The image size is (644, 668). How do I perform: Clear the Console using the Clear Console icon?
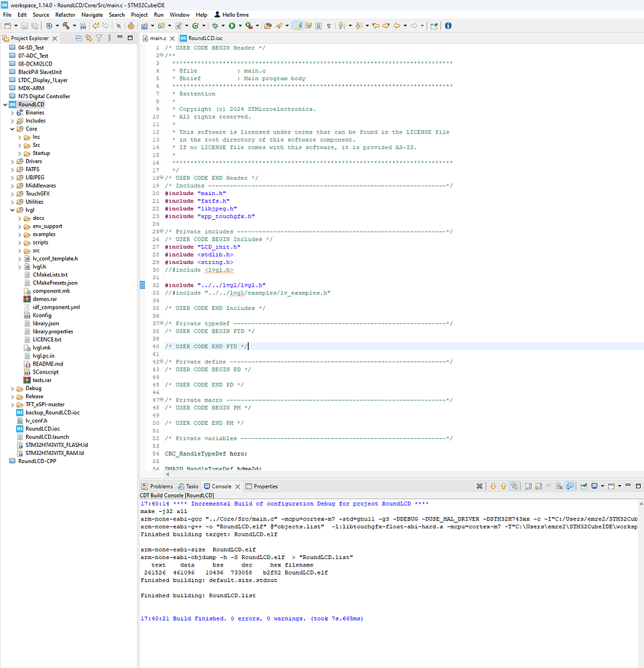559,486
